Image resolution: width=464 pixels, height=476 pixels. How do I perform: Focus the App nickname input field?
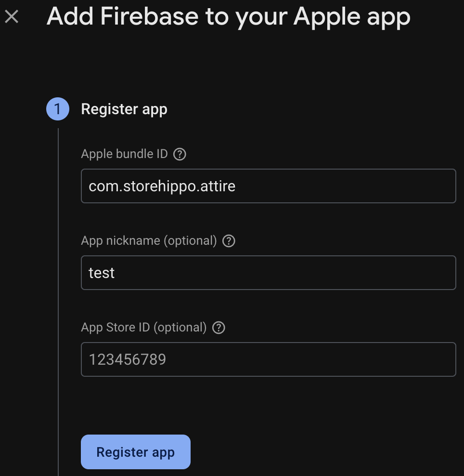click(x=269, y=273)
